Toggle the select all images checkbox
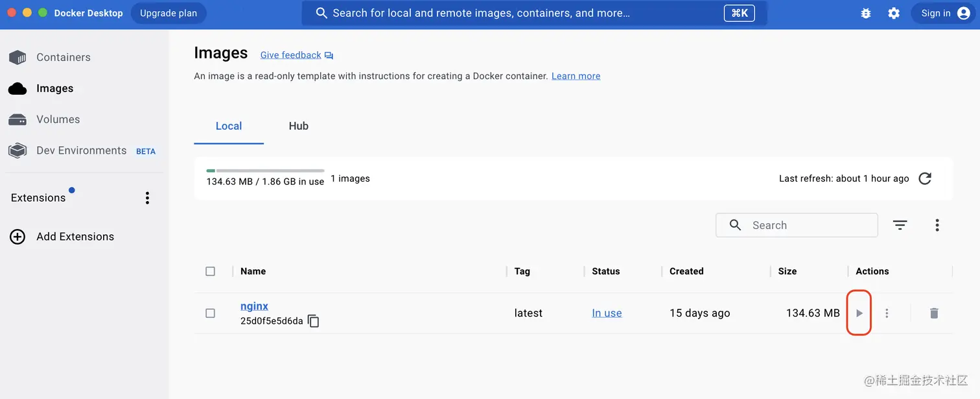980x399 pixels. coord(210,271)
